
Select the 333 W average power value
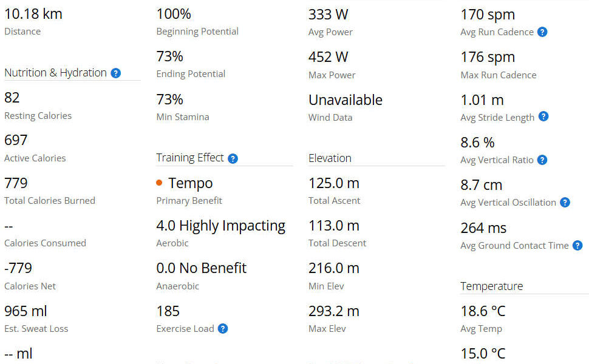329,14
